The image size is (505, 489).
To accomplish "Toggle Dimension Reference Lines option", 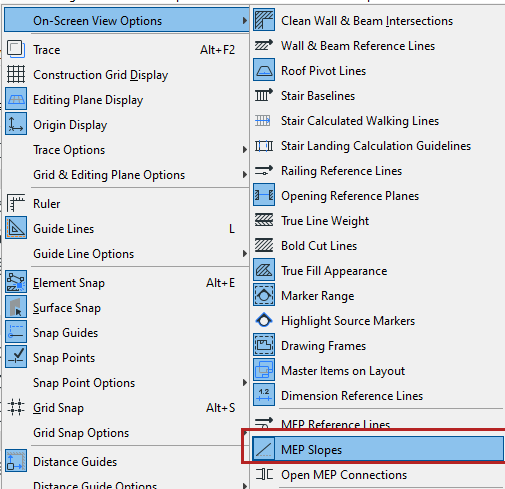I will coord(378,396).
